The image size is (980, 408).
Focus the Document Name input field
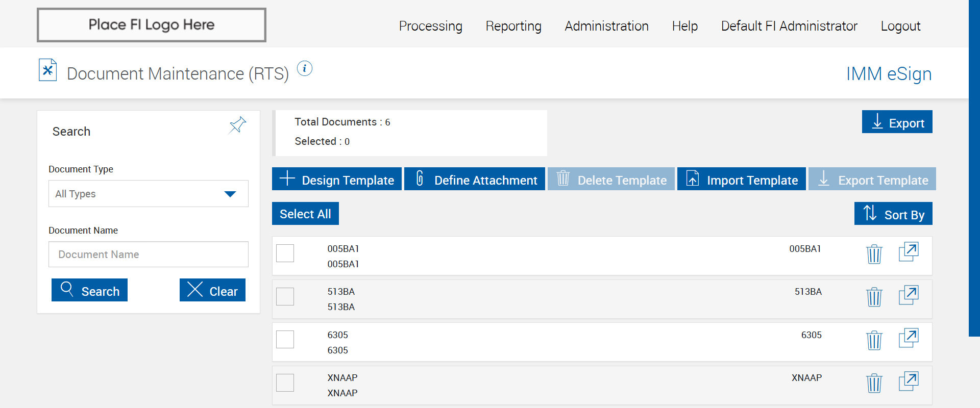(x=148, y=254)
